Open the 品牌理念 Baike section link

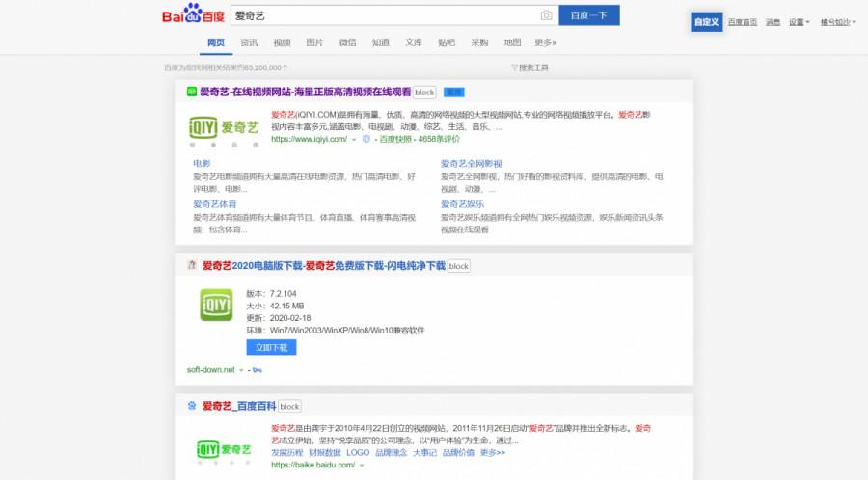(x=391, y=452)
